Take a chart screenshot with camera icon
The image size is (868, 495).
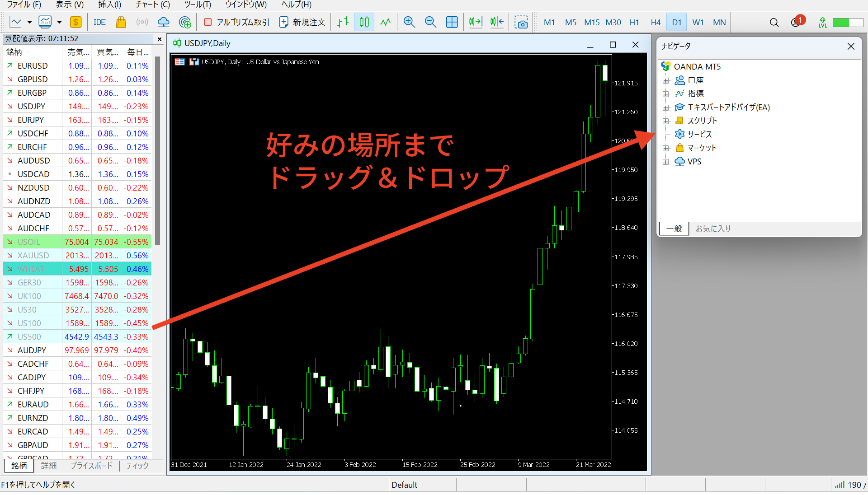pyautogui.click(x=521, y=22)
